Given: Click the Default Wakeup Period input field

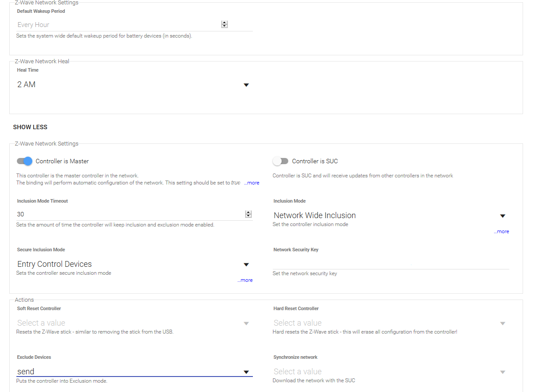Looking at the screenshot, I should click(118, 25).
